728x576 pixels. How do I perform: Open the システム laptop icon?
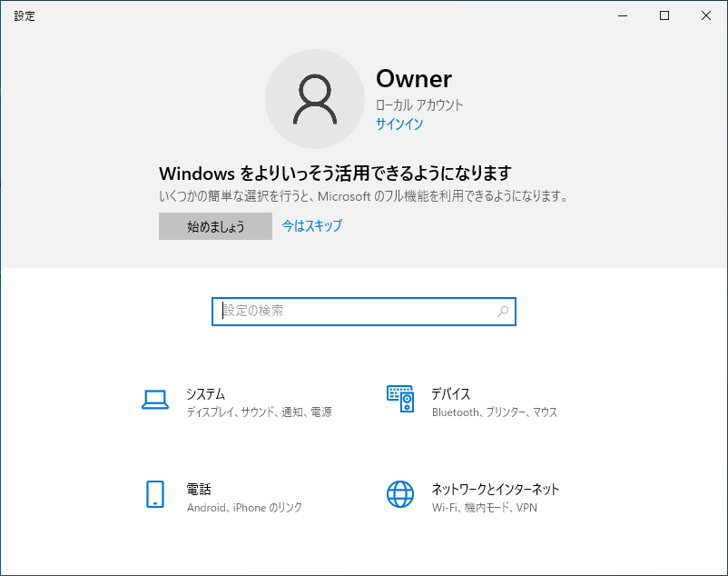[155, 400]
